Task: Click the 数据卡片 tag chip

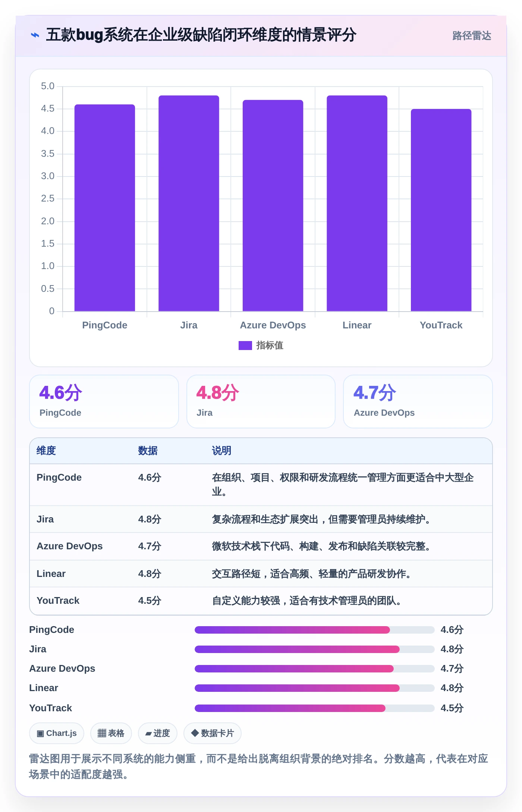Action: coord(213,733)
